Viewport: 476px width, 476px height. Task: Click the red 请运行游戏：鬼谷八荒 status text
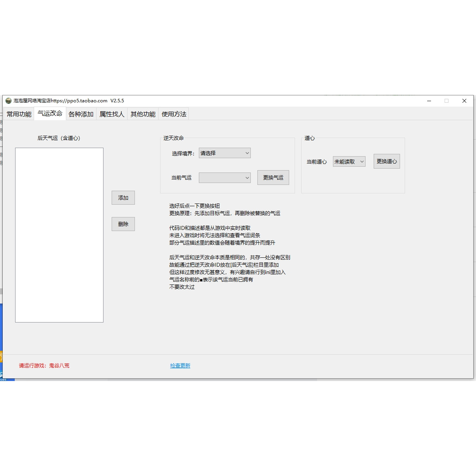pyautogui.click(x=44, y=366)
